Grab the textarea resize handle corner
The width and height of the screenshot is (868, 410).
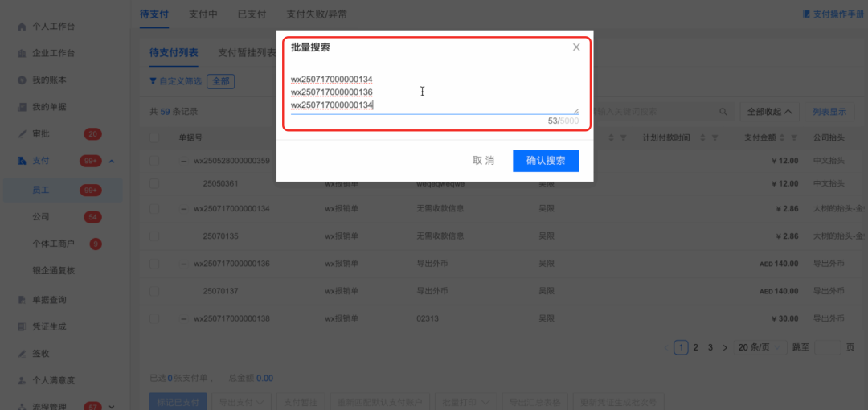575,111
